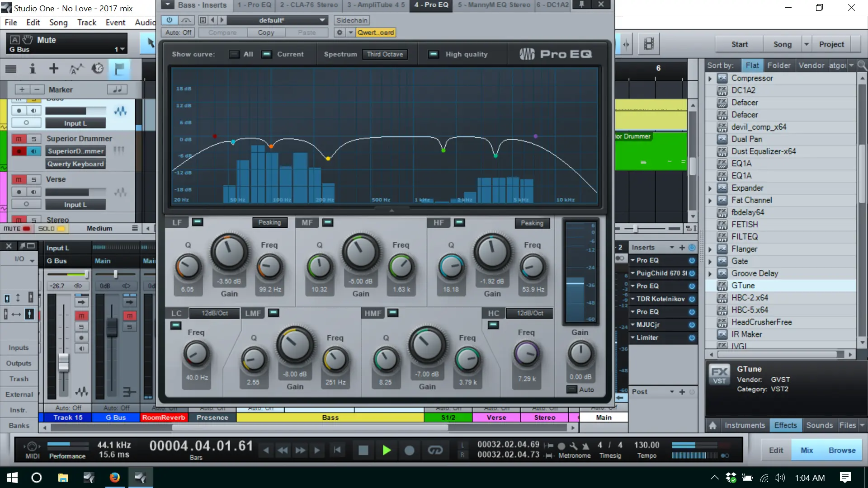The height and width of the screenshot is (488, 868).
Task: Click the home icon in browser footer
Action: 713,425
